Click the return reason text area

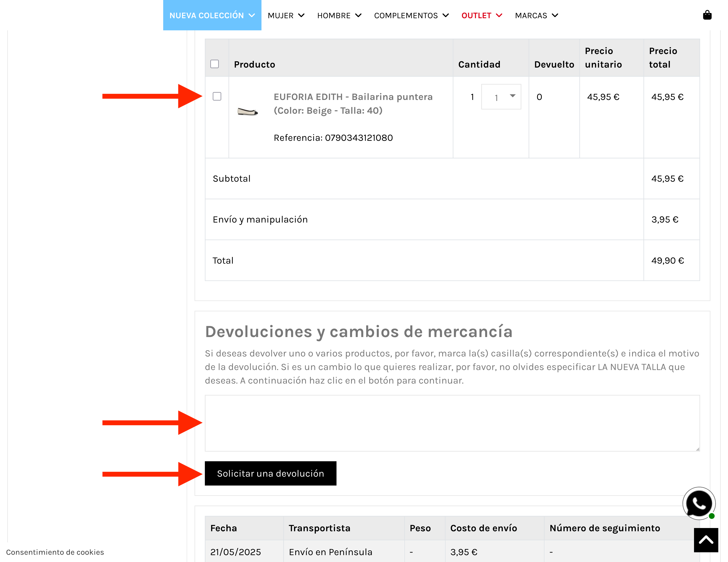452,423
